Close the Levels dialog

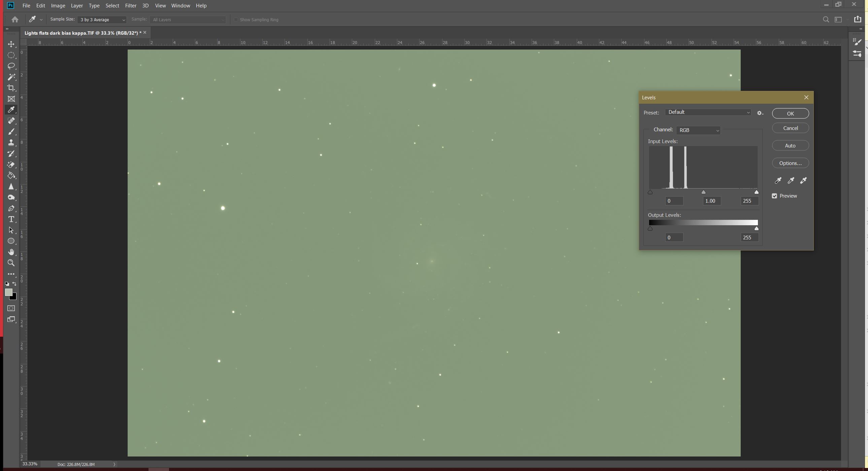click(806, 97)
